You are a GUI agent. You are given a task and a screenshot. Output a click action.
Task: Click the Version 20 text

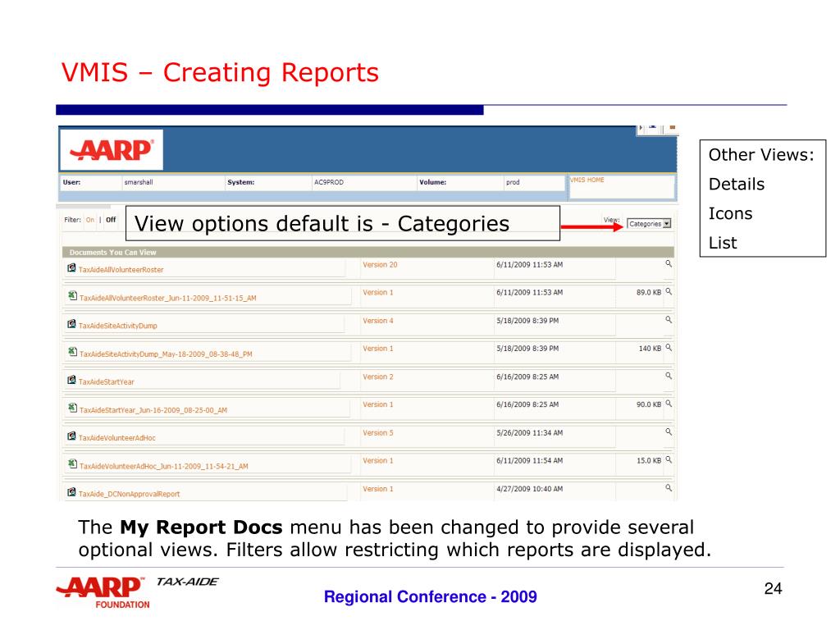(380, 265)
